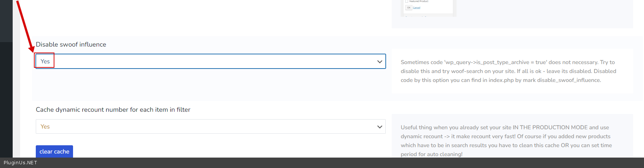Click the grey strip beside the sidebar
The height and width of the screenshot is (168, 644).
(16, 93)
